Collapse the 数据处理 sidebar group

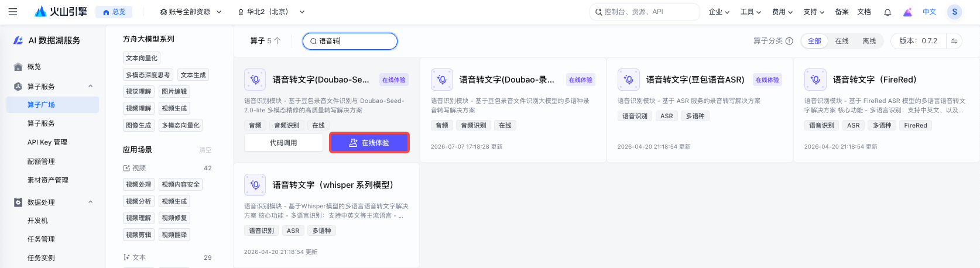click(x=91, y=202)
